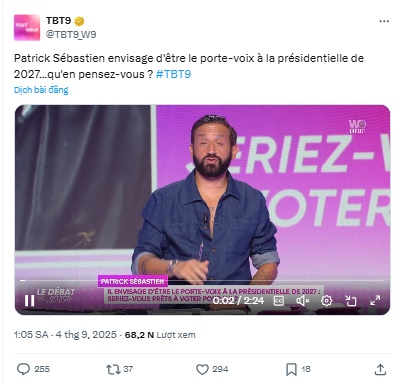Image resolution: width=400 pixels, height=383 pixels.
Task: Click the #TBT9 hashtag
Action: [173, 74]
